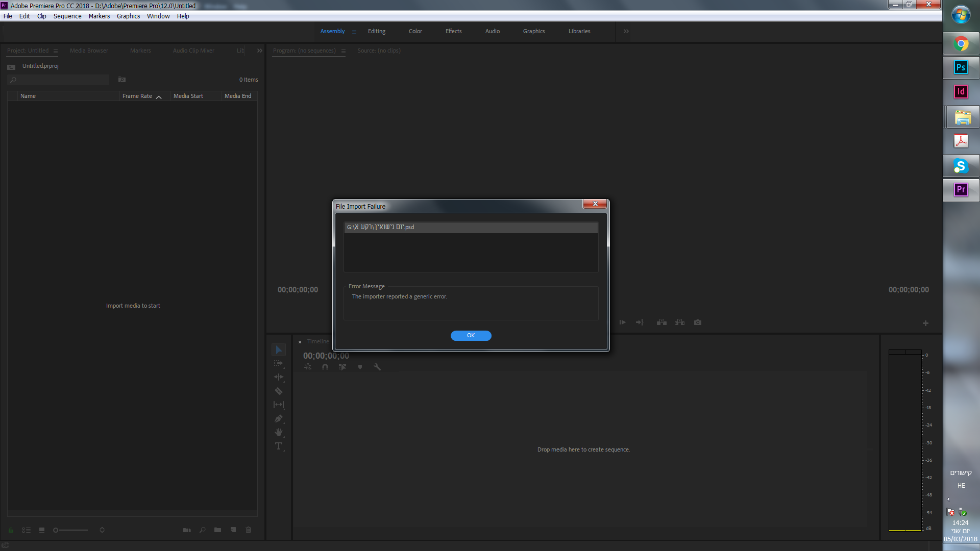Screen dimensions: 980x551
Task: Select the Pen tool
Action: point(279,419)
